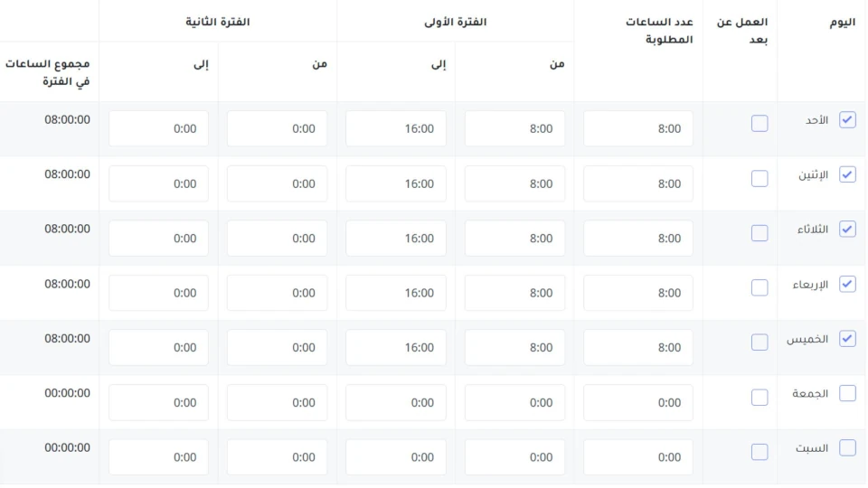Uncheck the الإثنين (Monday) day checkbox
The height and width of the screenshot is (488, 868).
coord(847,175)
